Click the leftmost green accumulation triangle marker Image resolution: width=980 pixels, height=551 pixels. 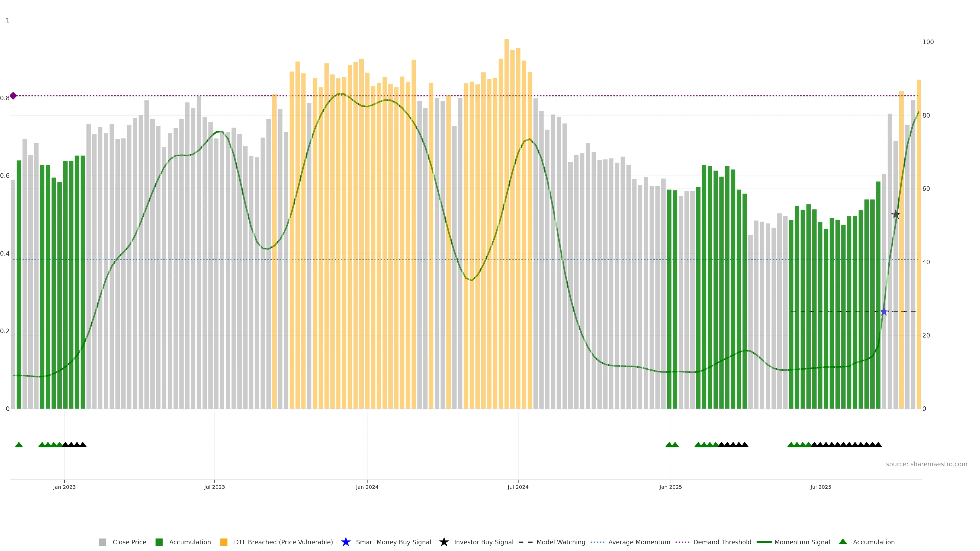pyautogui.click(x=19, y=445)
